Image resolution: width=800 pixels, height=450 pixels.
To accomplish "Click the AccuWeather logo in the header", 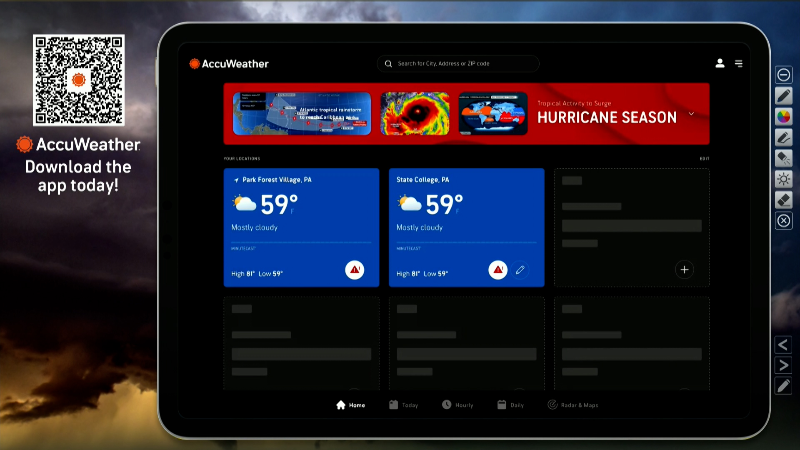I will pyautogui.click(x=229, y=64).
